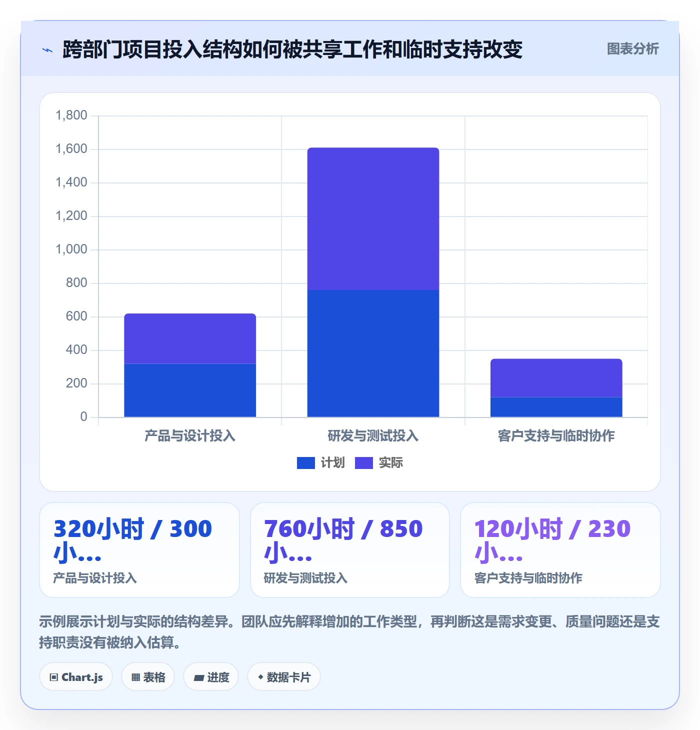
Task: Click the description paragraph starting 示例展示计划
Action: (349, 632)
